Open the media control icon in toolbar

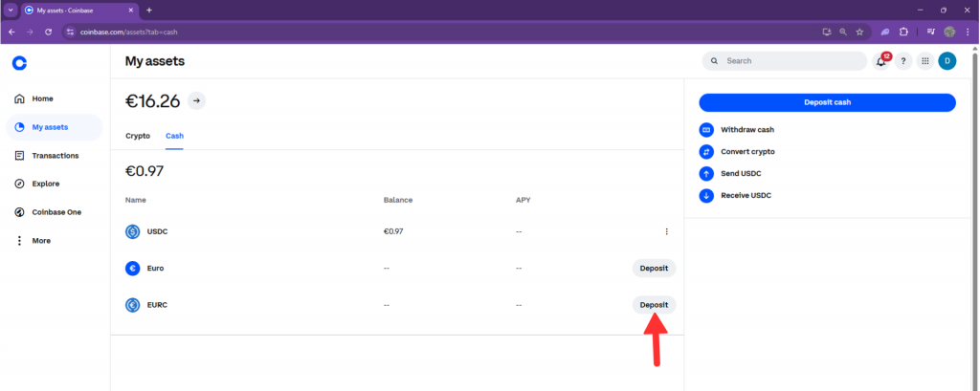point(930,32)
